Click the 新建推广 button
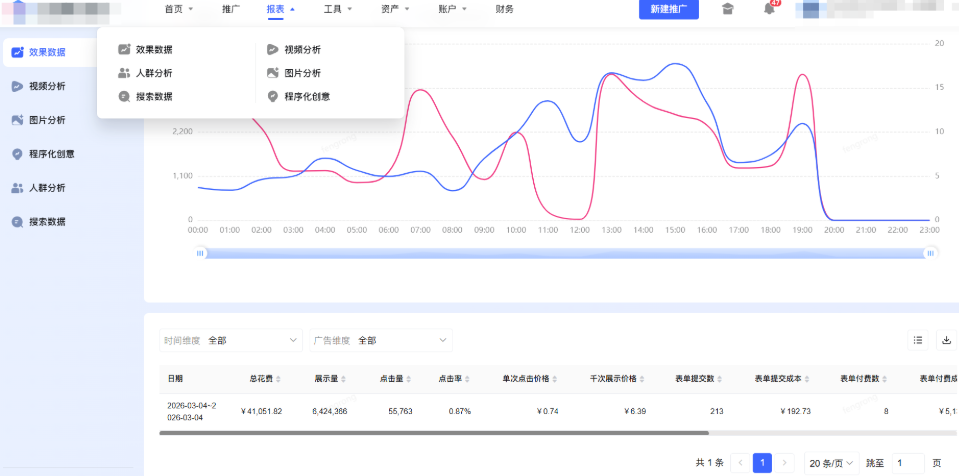959x476 pixels. click(668, 9)
